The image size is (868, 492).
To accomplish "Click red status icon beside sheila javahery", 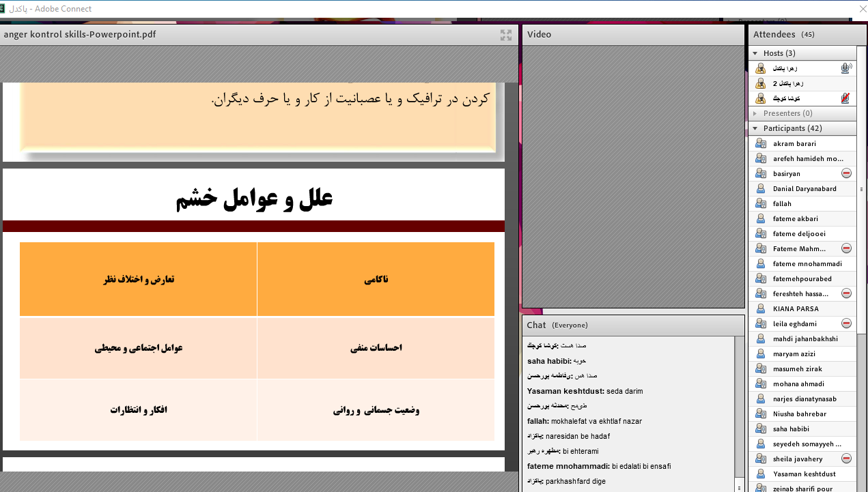I will [846, 459].
